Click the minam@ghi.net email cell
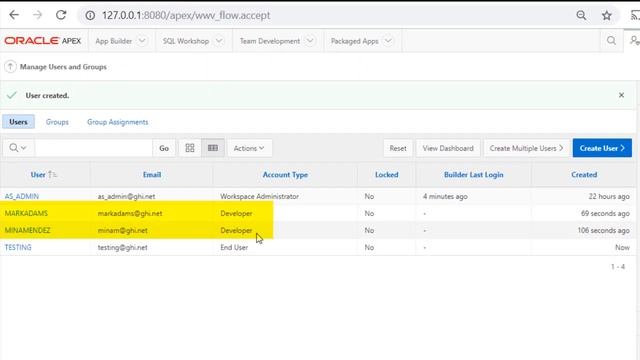640x360 pixels. [x=122, y=231]
